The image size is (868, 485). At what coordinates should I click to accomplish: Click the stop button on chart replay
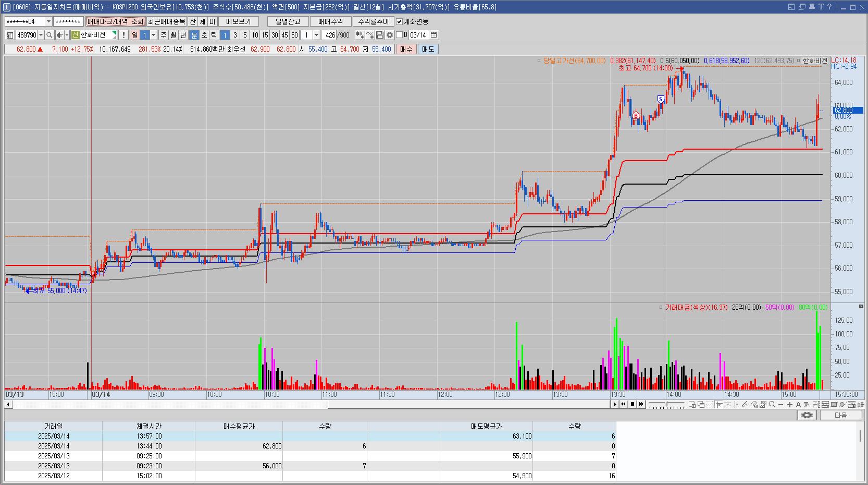point(633,404)
